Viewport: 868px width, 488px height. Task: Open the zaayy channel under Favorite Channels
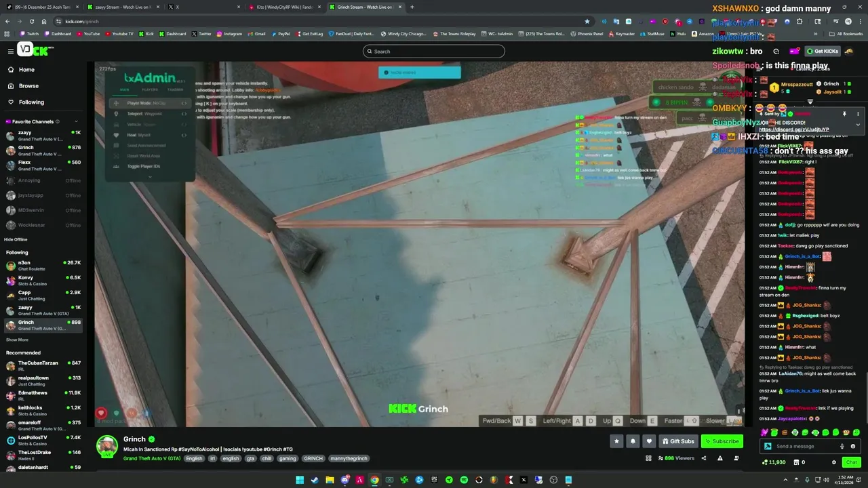pos(44,136)
